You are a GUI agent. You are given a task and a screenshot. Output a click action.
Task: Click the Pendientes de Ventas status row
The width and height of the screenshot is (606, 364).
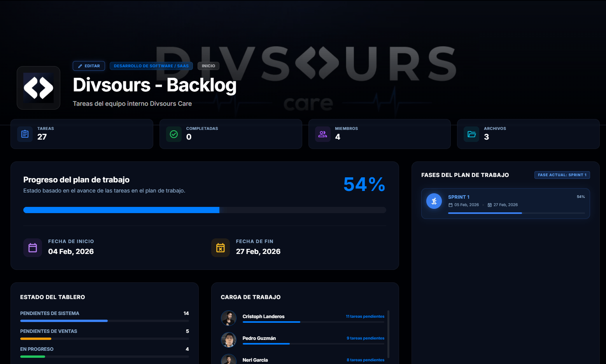coord(104,334)
